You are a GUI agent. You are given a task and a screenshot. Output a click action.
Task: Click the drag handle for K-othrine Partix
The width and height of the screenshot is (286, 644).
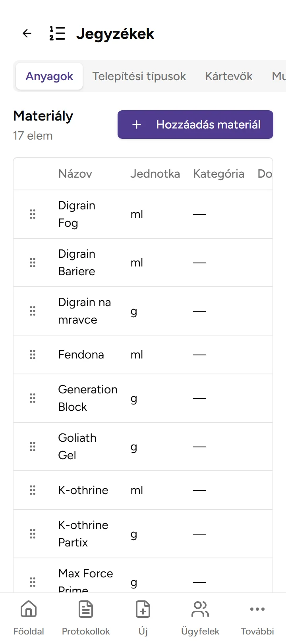tap(33, 534)
